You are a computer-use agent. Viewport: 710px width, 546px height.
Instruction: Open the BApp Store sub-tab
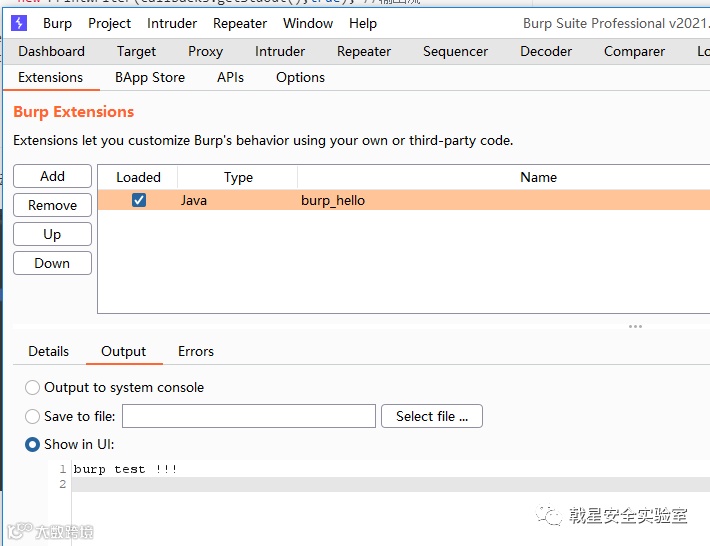point(150,77)
